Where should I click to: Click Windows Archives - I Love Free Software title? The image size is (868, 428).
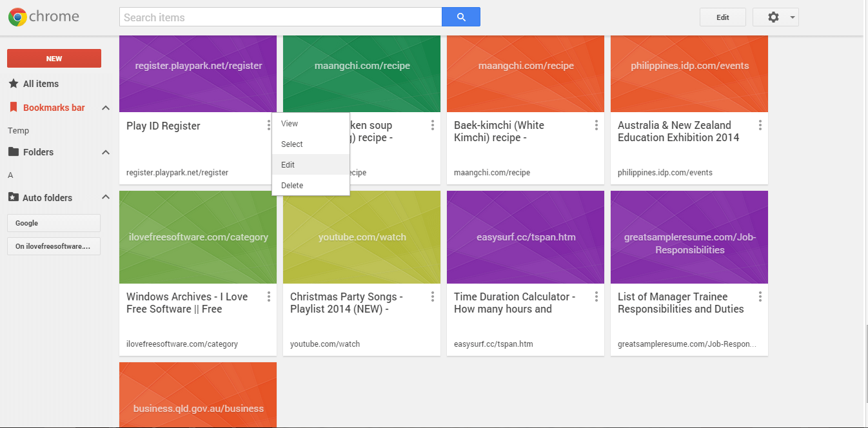187,303
